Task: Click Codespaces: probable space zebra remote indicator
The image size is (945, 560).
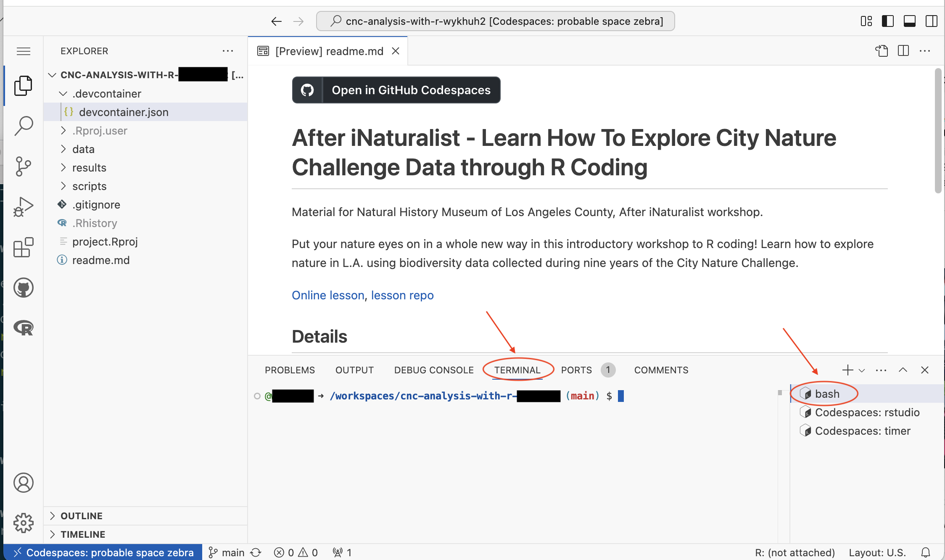Action: click(x=103, y=552)
